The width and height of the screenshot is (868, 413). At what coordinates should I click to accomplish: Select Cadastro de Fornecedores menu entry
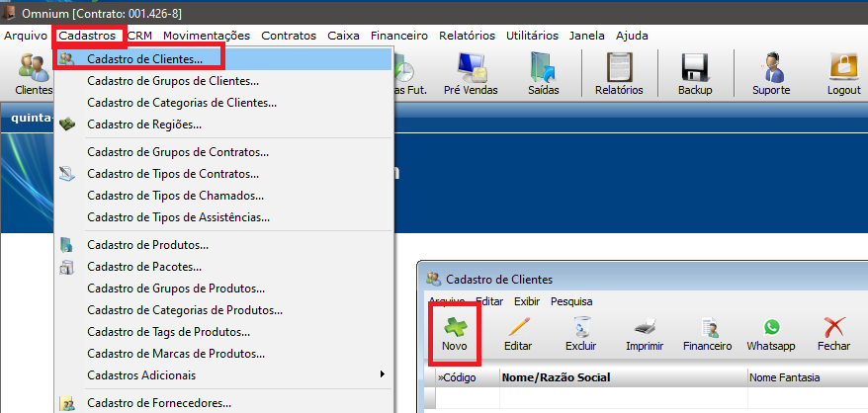(x=158, y=403)
